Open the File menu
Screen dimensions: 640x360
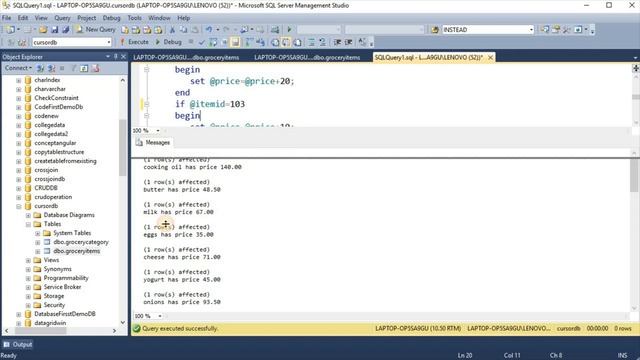click(x=7, y=18)
